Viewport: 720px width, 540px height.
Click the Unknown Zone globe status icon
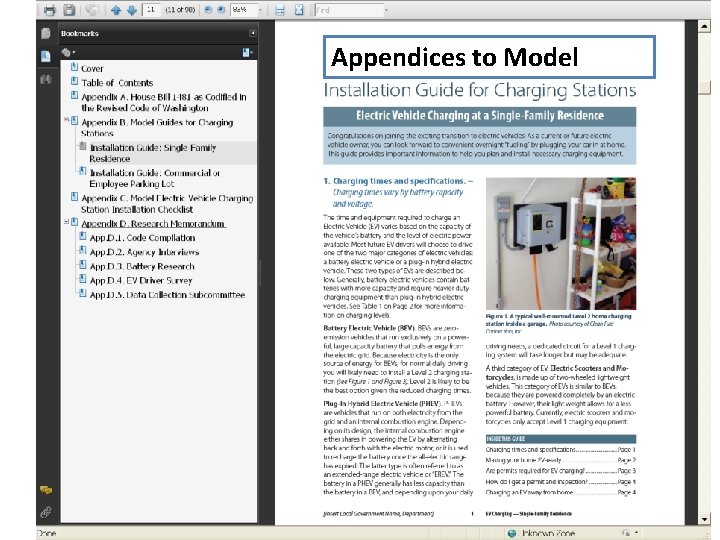pyautogui.click(x=512, y=533)
